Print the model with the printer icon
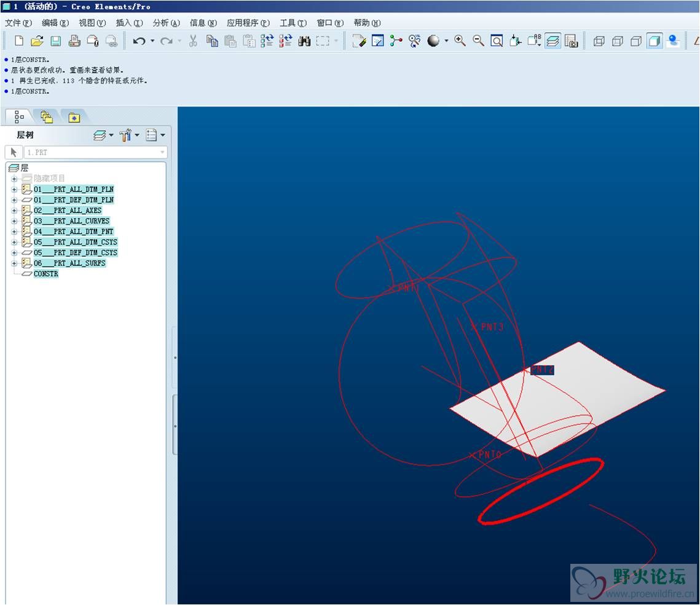 [x=74, y=41]
